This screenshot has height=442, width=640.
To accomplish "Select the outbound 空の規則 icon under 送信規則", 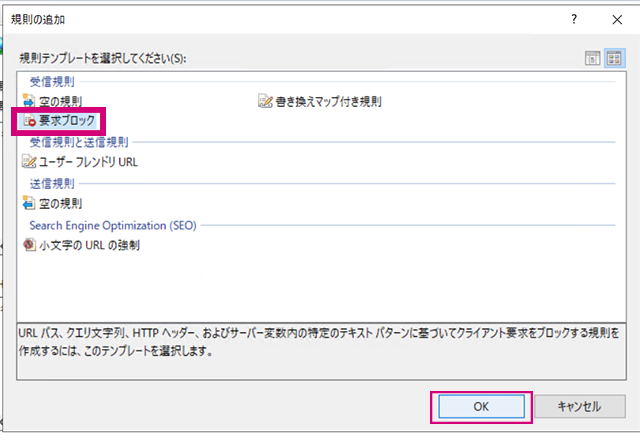I will point(28,203).
